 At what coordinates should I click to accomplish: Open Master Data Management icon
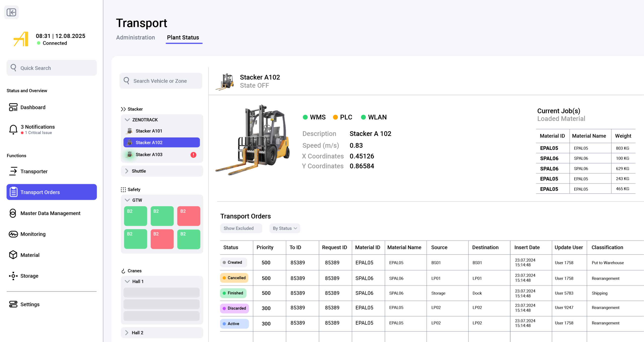pos(13,213)
